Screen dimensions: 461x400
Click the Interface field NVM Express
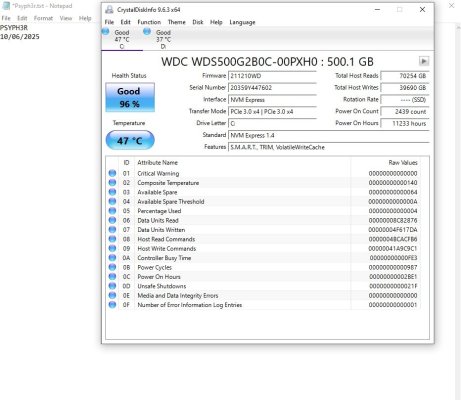(x=272, y=100)
